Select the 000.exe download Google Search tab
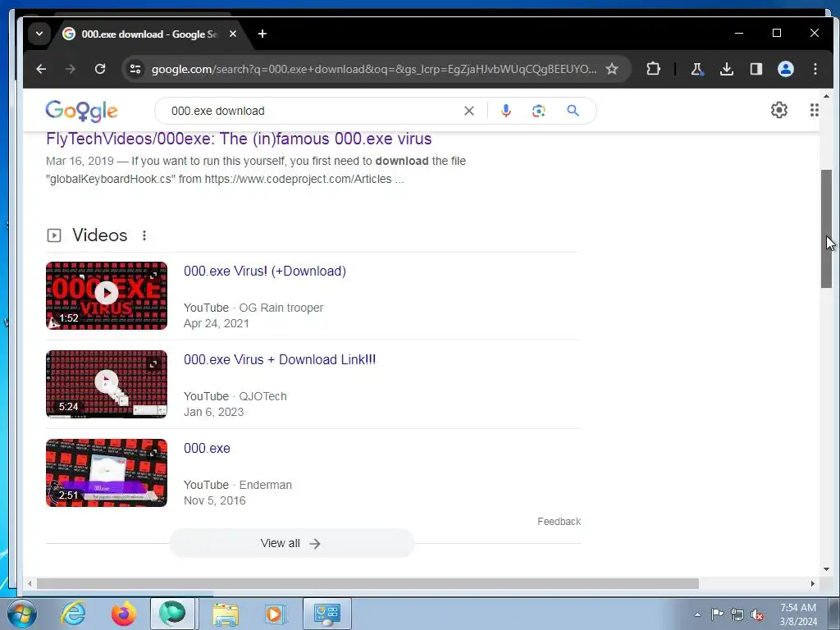 pyautogui.click(x=149, y=34)
